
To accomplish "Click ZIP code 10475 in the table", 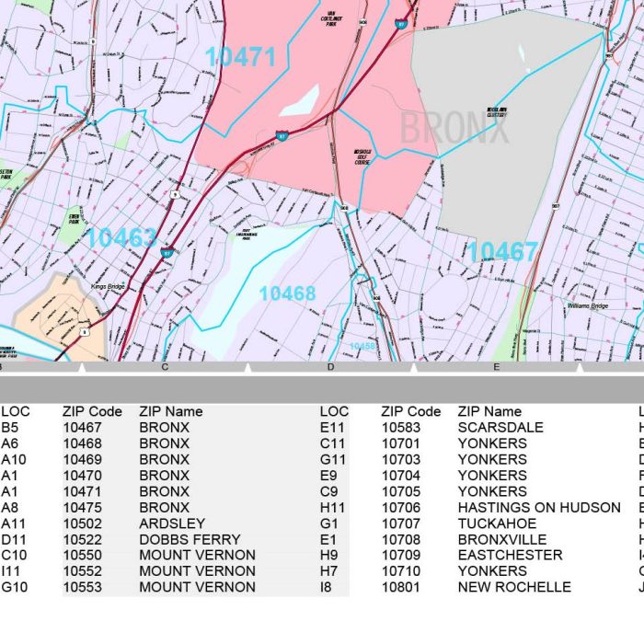I will [x=82, y=508].
